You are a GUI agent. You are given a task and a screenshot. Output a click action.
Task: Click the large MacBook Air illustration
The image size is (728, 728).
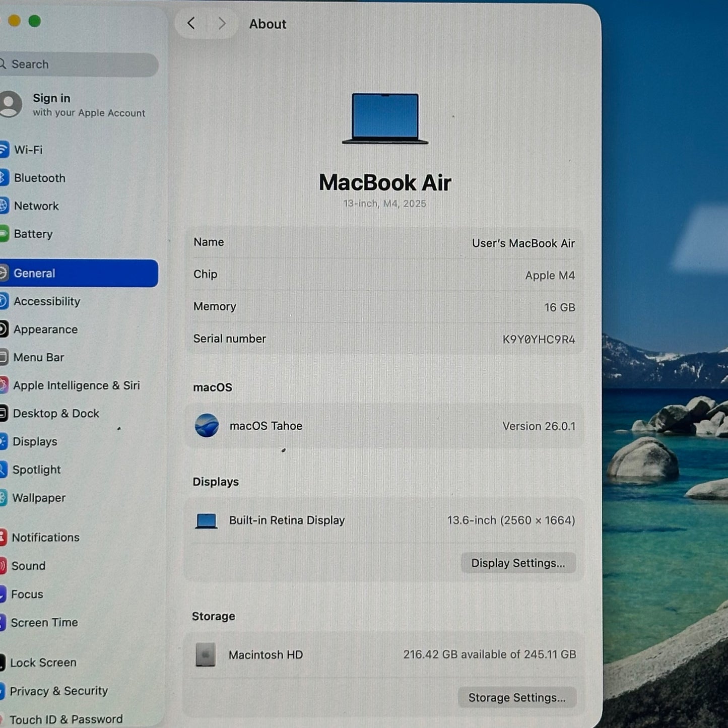pyautogui.click(x=385, y=119)
